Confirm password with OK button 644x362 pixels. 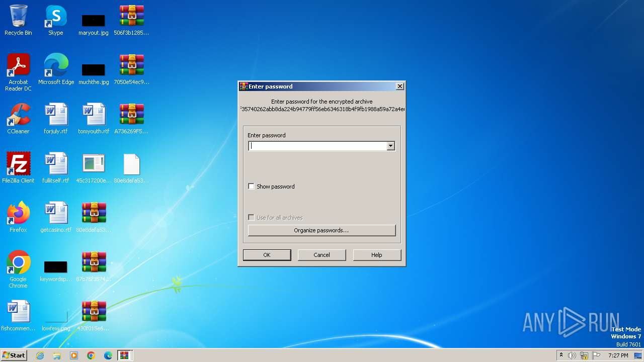click(267, 255)
